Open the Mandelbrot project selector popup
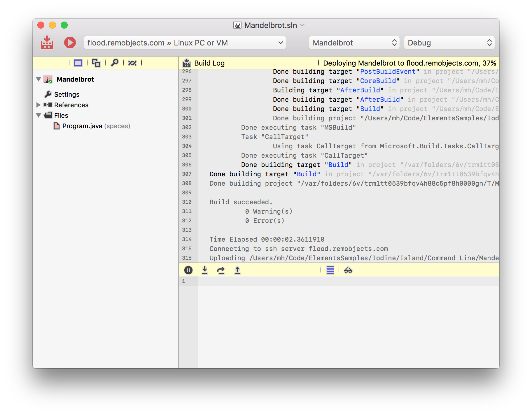The width and height of the screenshot is (532, 415). (354, 43)
